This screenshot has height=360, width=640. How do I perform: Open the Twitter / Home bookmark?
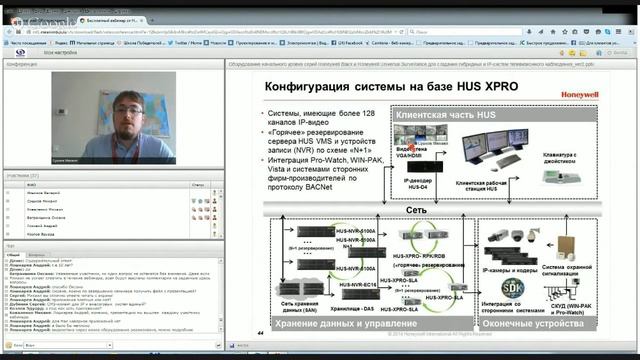coord(184,42)
